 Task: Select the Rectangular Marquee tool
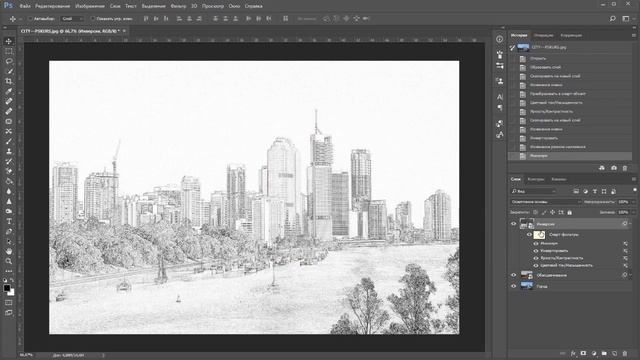click(9, 51)
